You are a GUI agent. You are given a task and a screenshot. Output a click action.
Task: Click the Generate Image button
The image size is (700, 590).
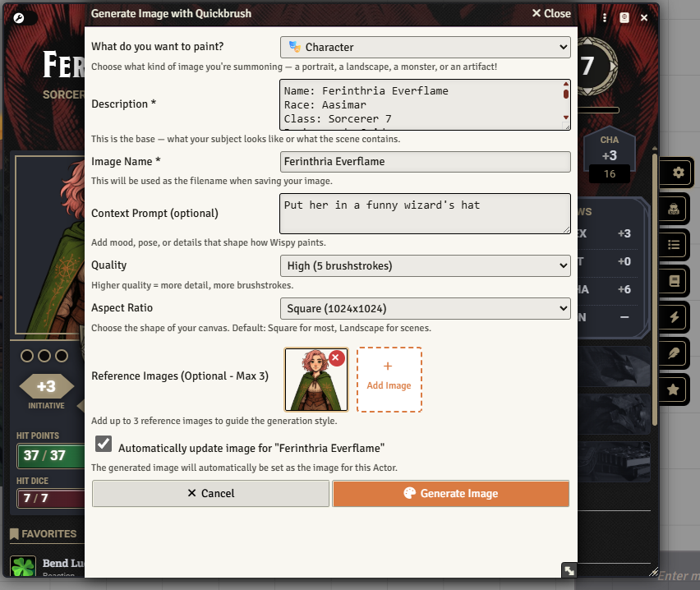[x=450, y=493]
